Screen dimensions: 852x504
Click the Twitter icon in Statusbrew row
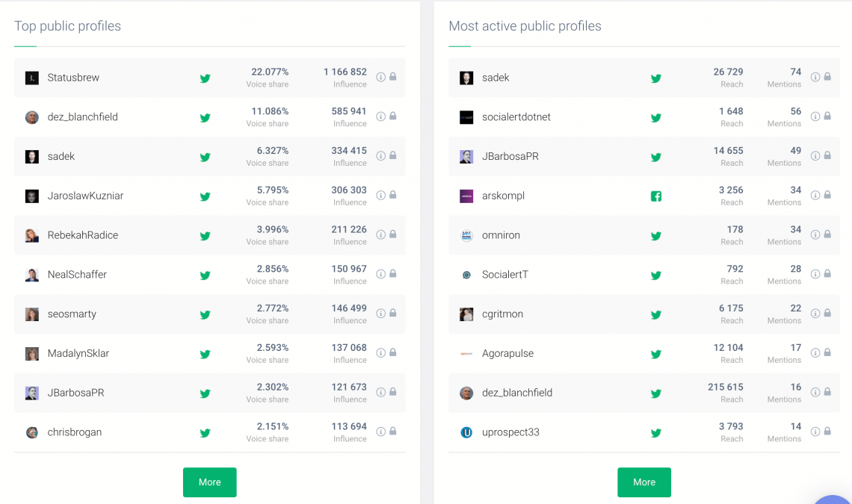(x=205, y=78)
